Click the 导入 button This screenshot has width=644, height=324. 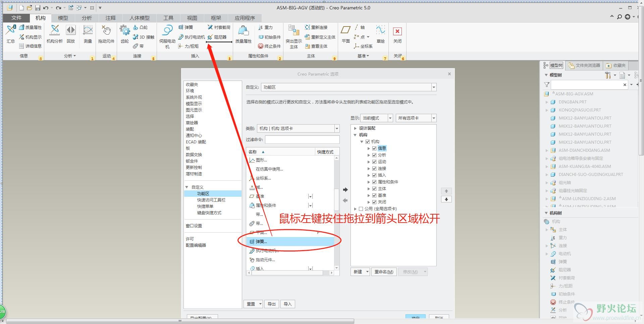click(x=287, y=304)
